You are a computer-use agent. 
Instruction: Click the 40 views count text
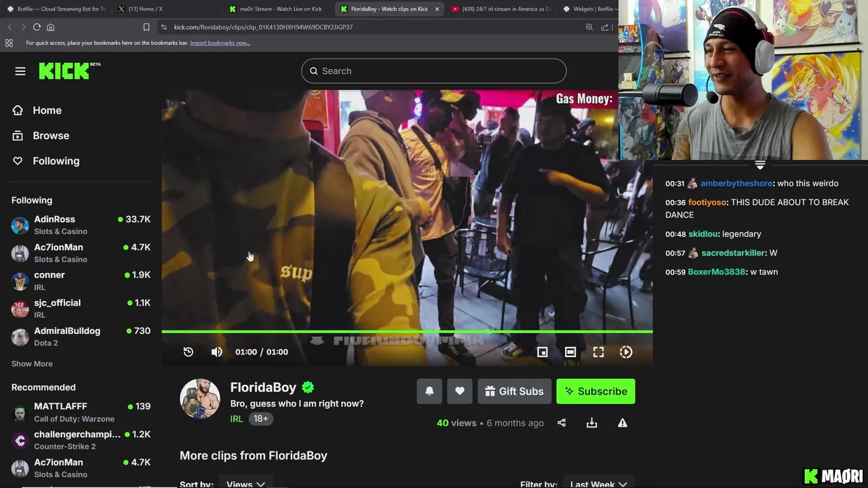tap(456, 423)
